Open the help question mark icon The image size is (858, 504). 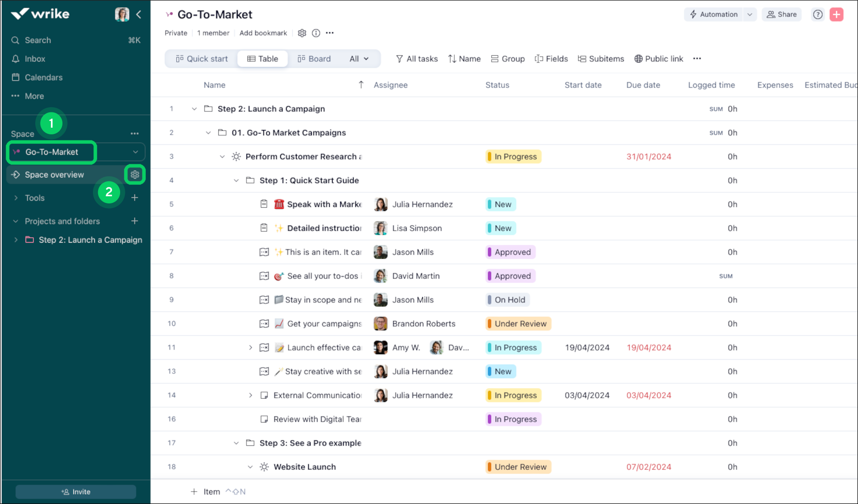point(817,14)
